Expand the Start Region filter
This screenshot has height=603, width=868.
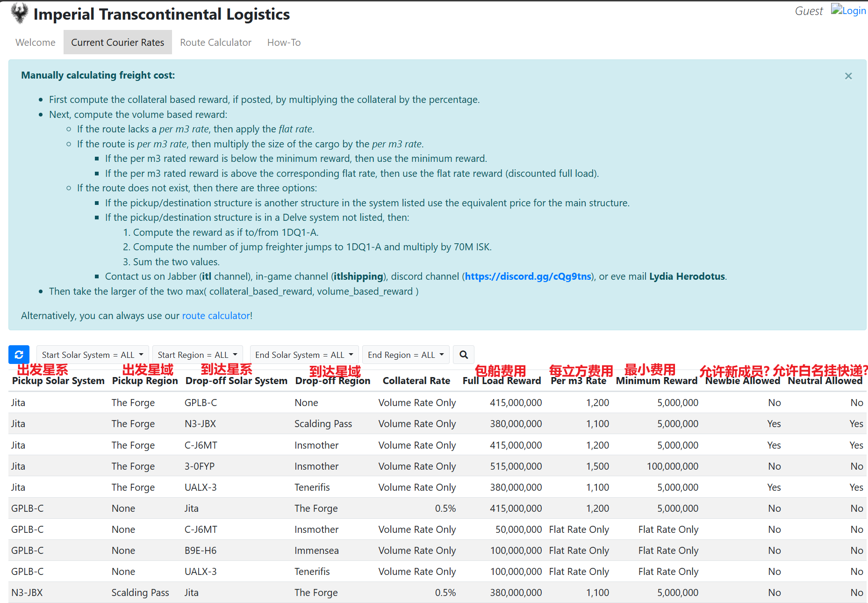197,355
